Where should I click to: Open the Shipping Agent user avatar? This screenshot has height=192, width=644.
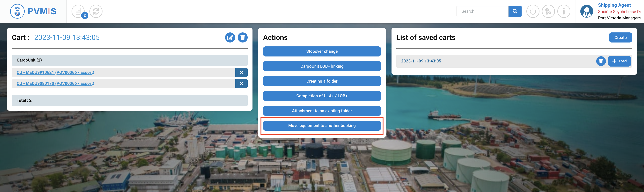click(586, 11)
